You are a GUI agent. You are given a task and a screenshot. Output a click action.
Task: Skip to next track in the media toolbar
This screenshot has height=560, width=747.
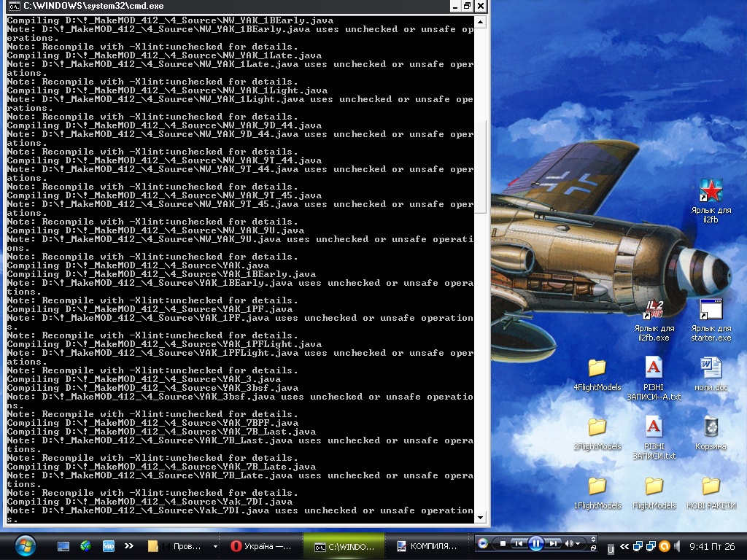pyautogui.click(x=552, y=543)
